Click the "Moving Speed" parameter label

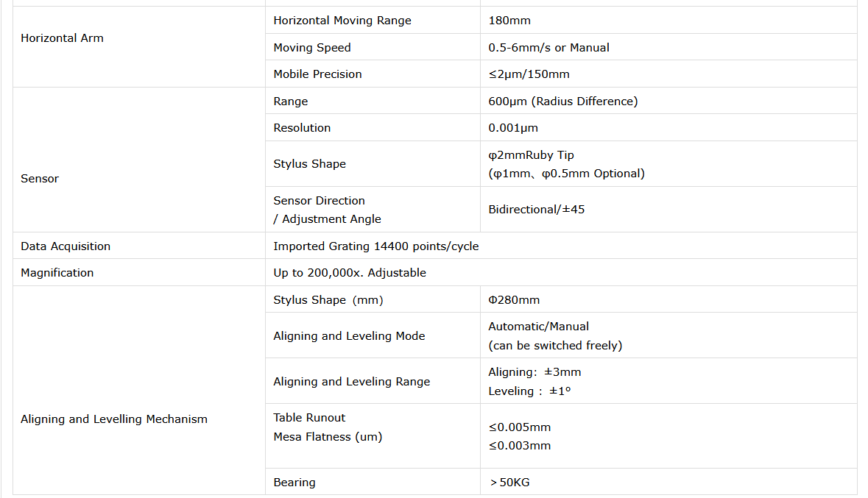pyautogui.click(x=312, y=48)
